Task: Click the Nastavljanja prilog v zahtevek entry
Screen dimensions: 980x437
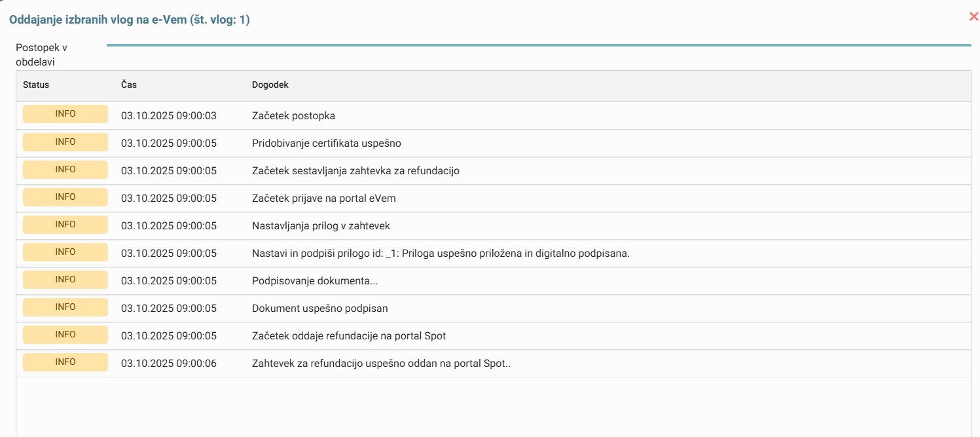Action: [x=321, y=226]
